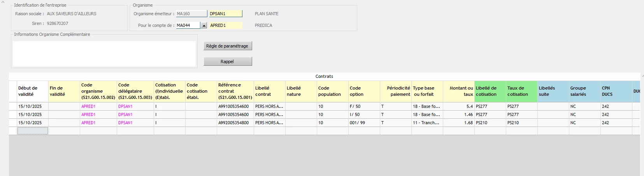Screen dimensions: 644x176
Task: Click the 'Cotisation (I)ndividuelle (E)tabl.' header
Action: tap(170, 92)
